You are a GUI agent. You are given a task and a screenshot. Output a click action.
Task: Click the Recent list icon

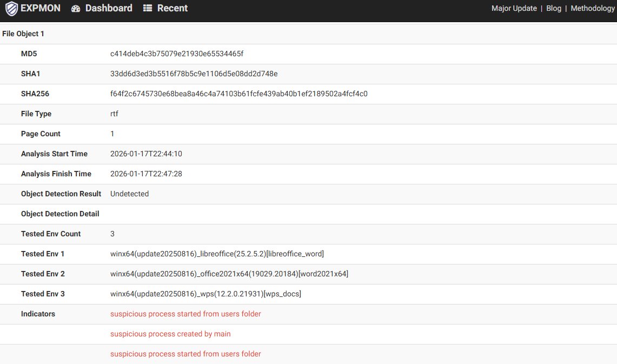(x=148, y=8)
